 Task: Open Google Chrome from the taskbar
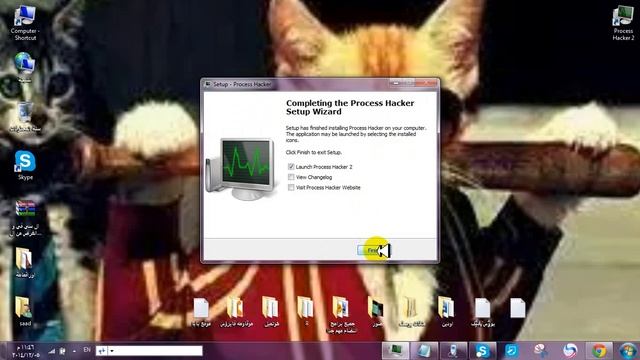pyautogui.click(x=599, y=351)
